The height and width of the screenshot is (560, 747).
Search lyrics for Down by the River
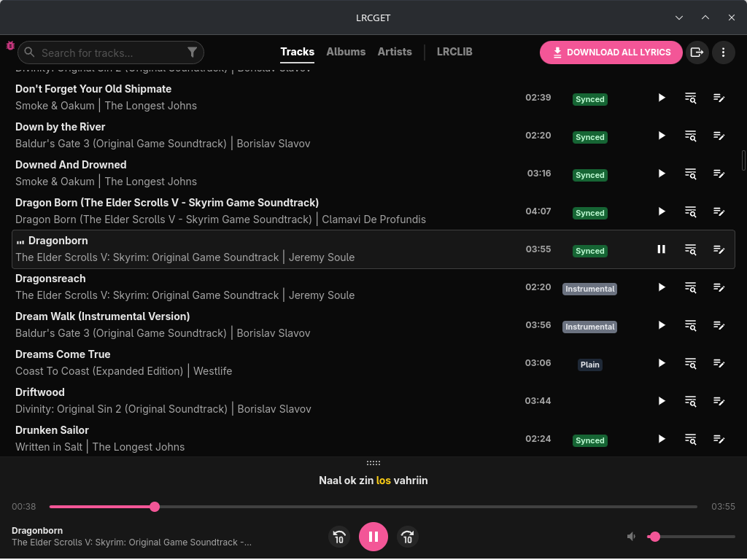[690, 136]
